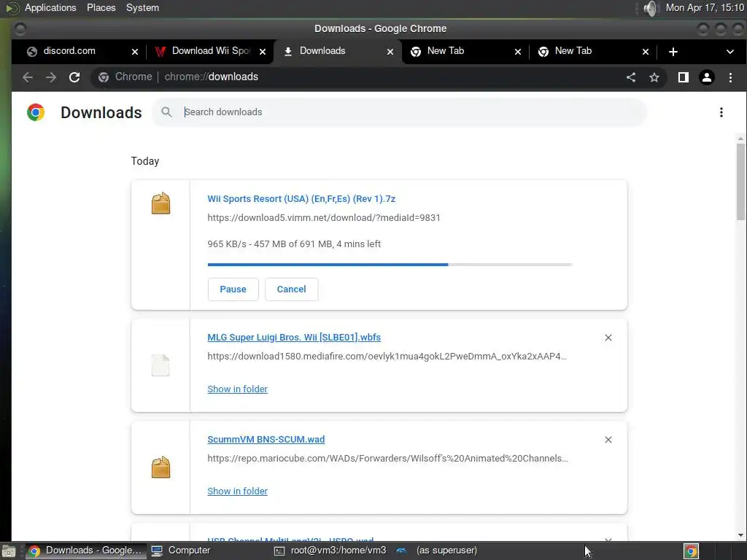747x560 pixels.
Task: Show MLG Super Luigi Bros in folder
Action: coord(237,389)
